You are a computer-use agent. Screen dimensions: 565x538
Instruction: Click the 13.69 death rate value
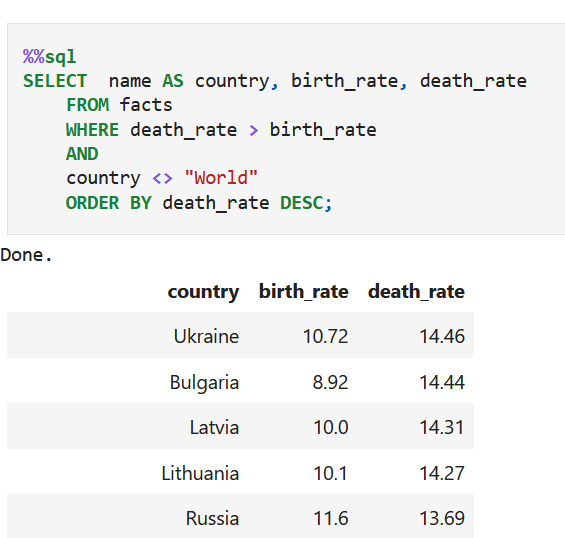pyautogui.click(x=442, y=518)
